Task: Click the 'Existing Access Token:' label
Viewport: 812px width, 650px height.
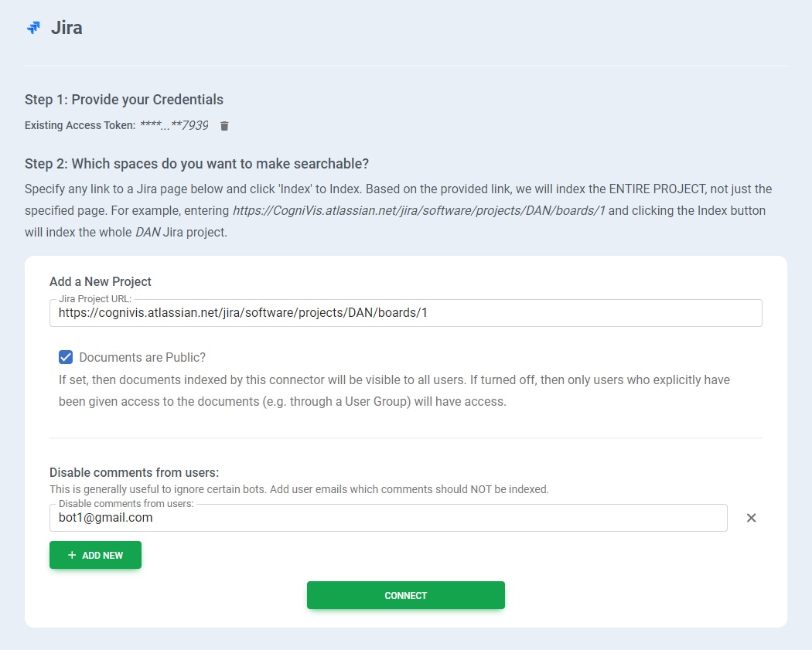Action: click(80, 125)
